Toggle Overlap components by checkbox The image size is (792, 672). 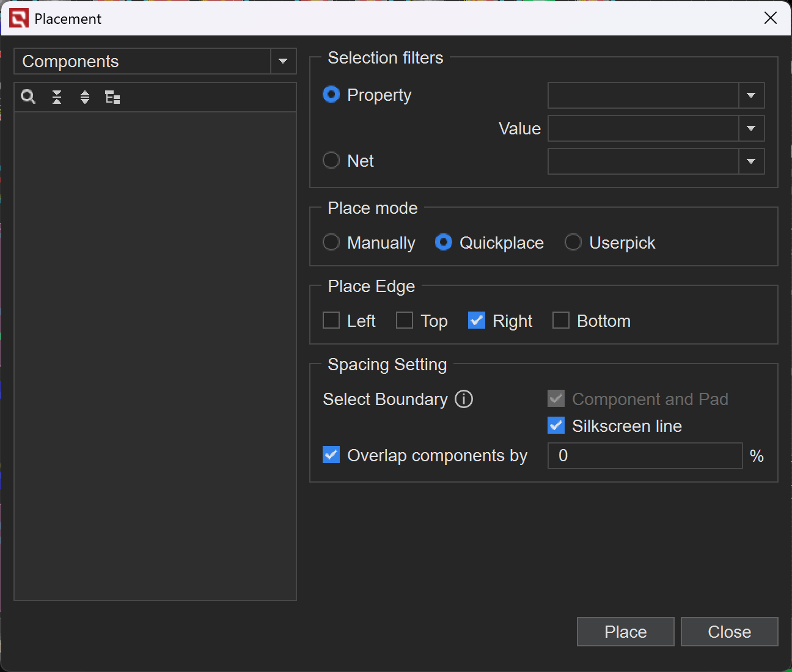click(x=331, y=455)
